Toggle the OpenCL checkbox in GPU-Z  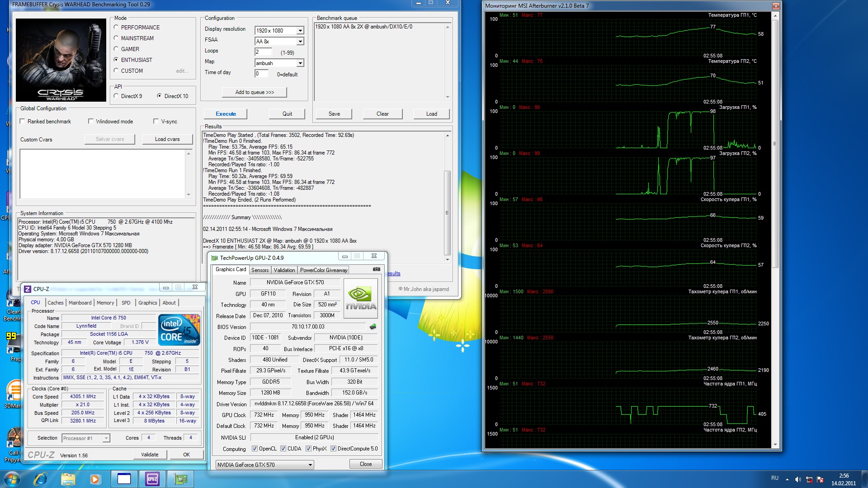[x=255, y=449]
